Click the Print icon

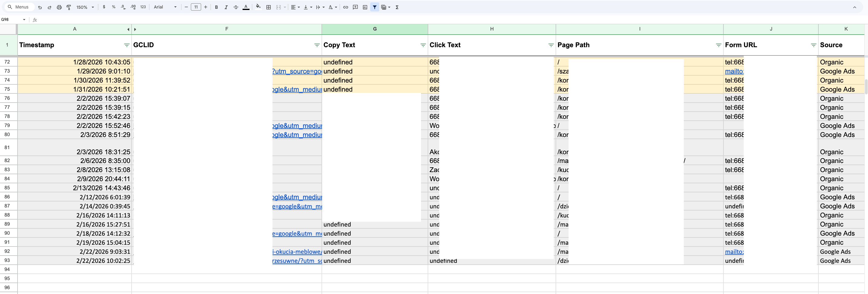point(59,7)
